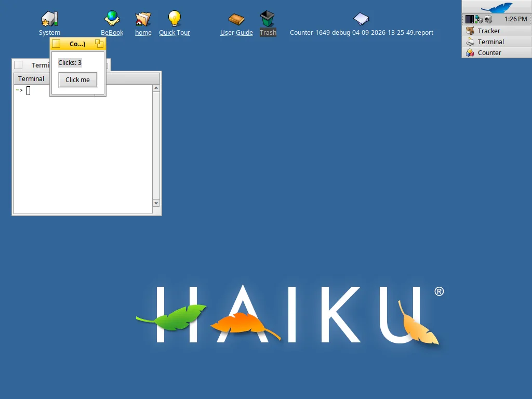Click the BeBook label text
The height and width of the screenshot is (399, 532).
coord(112,33)
